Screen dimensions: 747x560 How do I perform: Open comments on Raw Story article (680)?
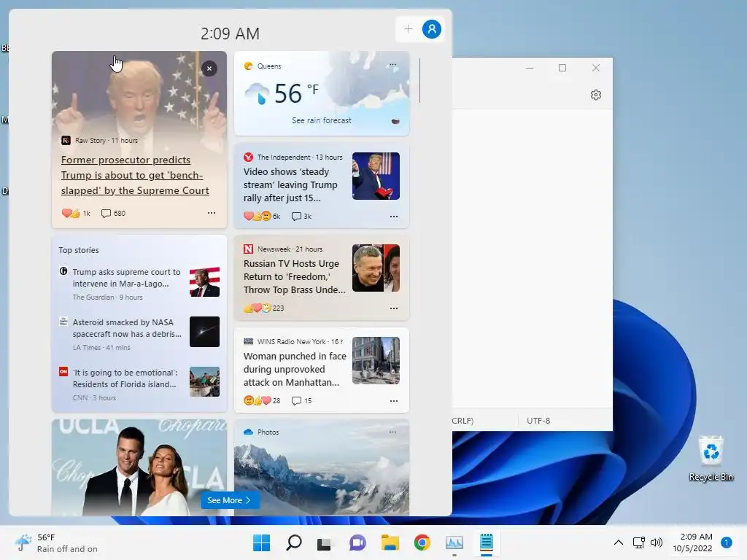coord(113,213)
